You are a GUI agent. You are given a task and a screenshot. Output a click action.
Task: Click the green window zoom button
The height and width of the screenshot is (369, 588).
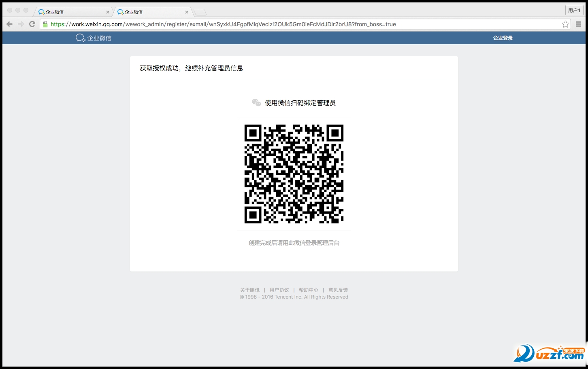pyautogui.click(x=26, y=10)
